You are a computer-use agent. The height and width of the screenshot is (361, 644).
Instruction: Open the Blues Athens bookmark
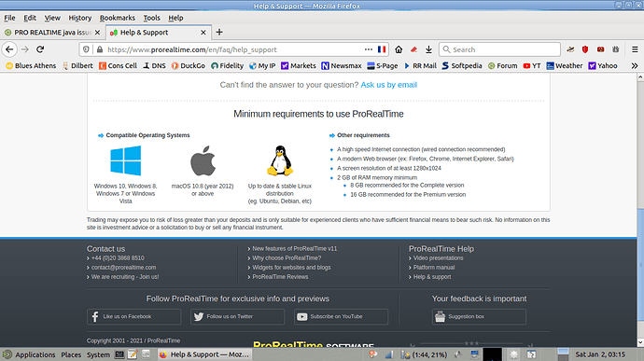tap(31, 65)
